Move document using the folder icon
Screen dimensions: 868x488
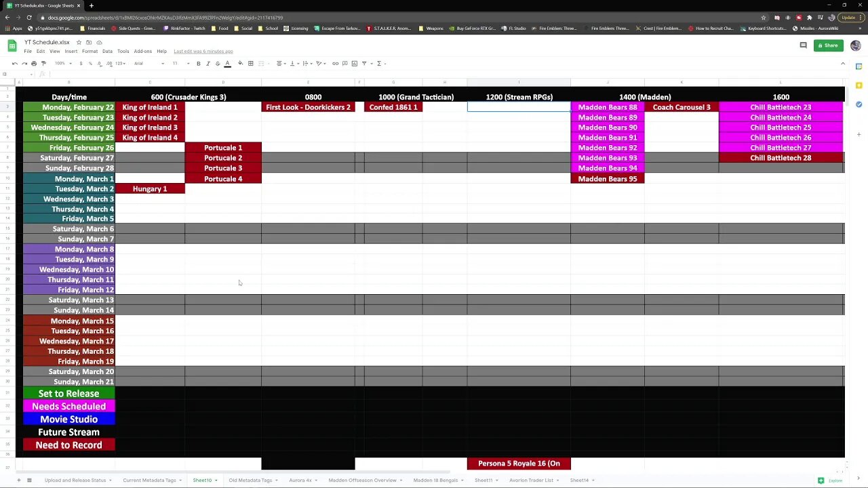coord(89,42)
